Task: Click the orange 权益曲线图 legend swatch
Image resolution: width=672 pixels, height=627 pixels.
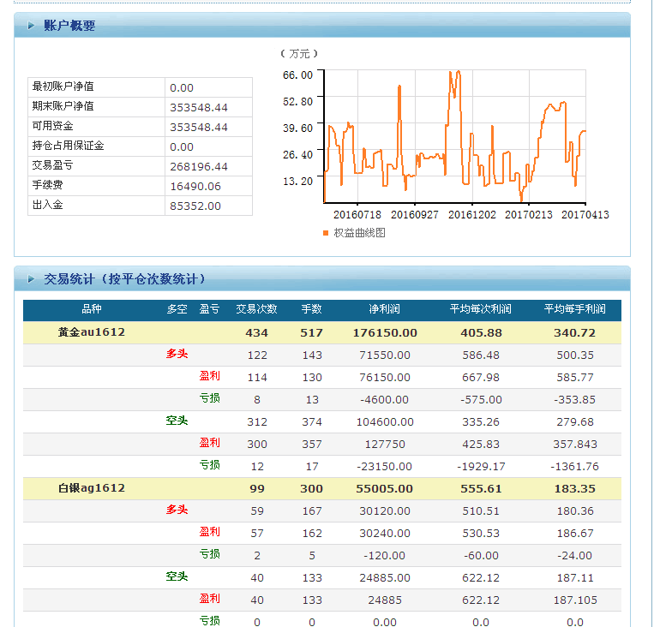Action: (x=326, y=233)
